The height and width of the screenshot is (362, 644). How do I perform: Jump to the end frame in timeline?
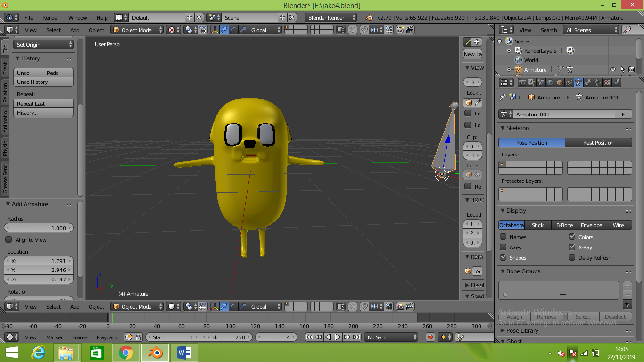coord(356,337)
